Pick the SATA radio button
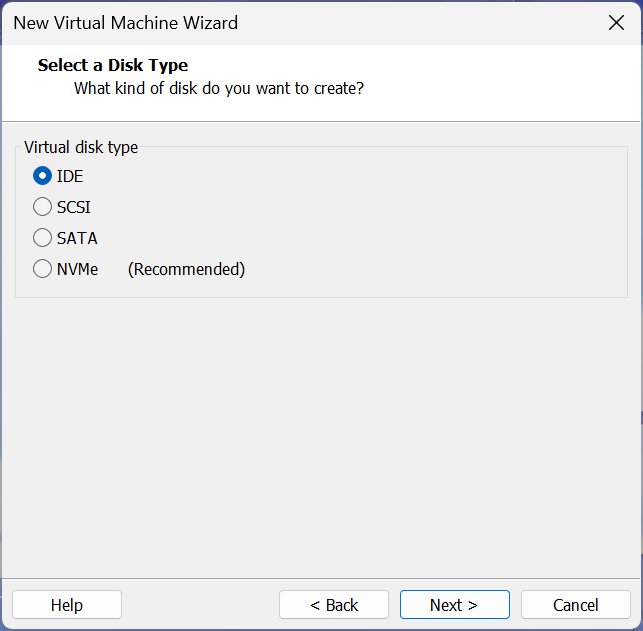 (42, 238)
